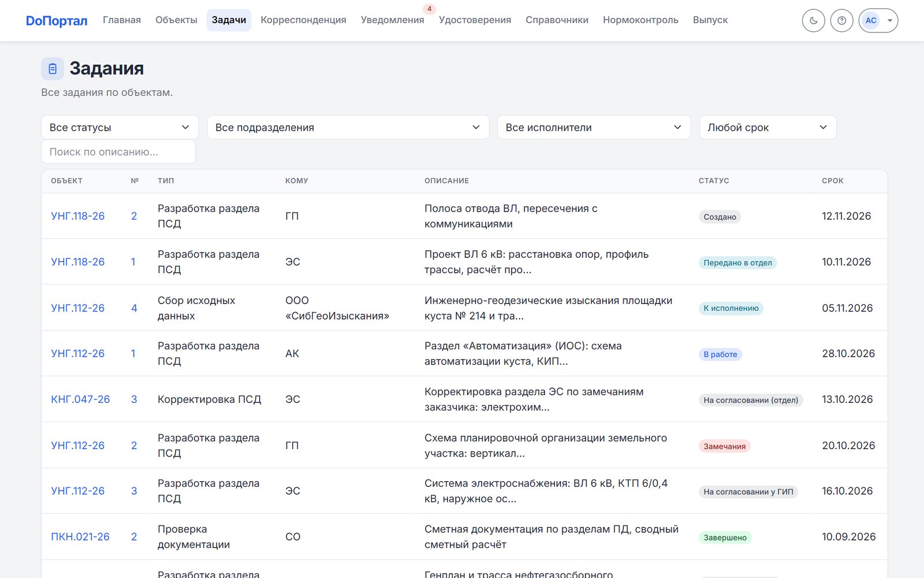This screenshot has height=578, width=924.
Task: Click the На согласовании у ГИП badge
Action: click(748, 492)
